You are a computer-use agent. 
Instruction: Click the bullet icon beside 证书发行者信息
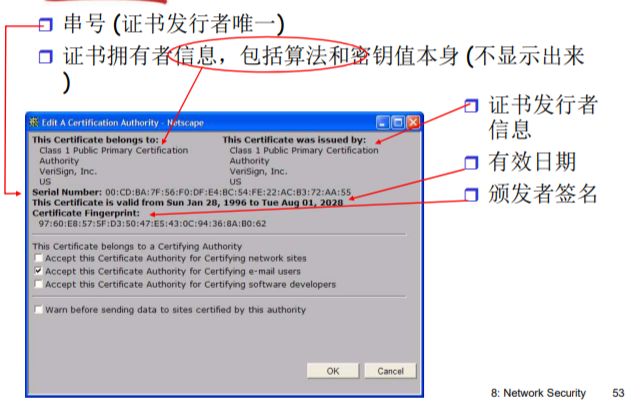(x=472, y=106)
